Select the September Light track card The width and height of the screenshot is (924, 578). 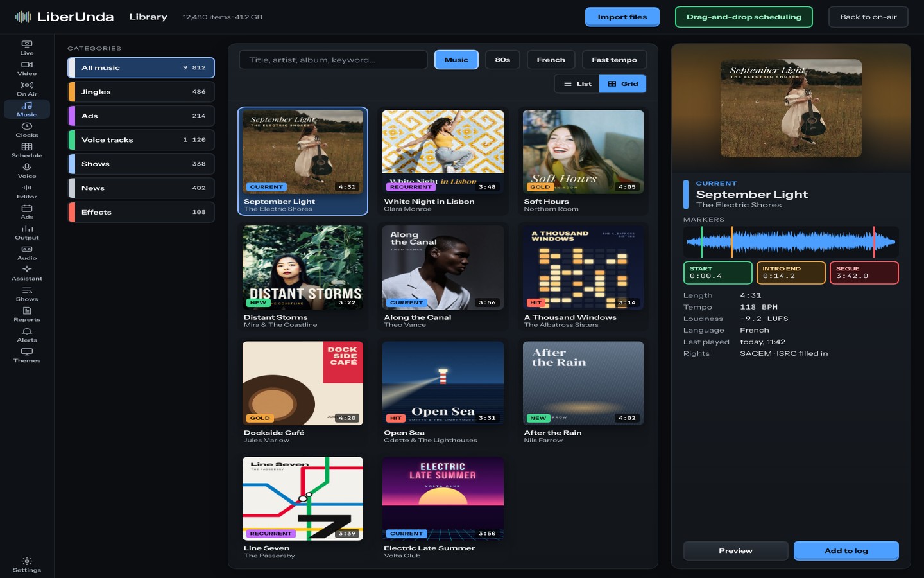pyautogui.click(x=303, y=161)
